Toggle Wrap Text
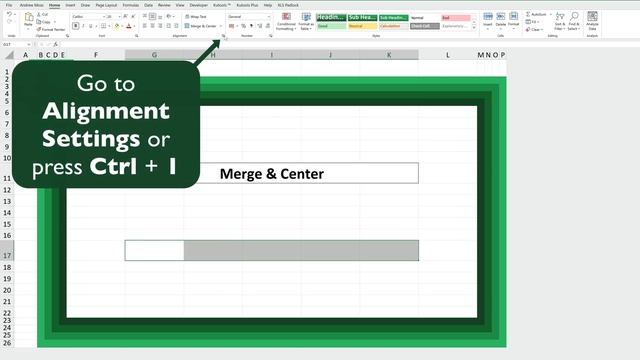This screenshot has width=640, height=360. 196,17
